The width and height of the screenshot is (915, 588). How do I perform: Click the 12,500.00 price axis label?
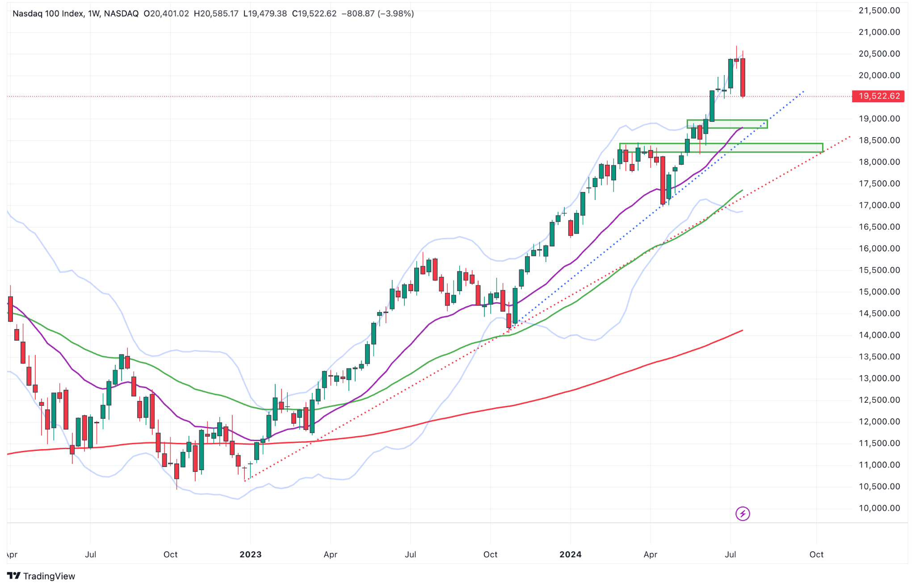pos(879,400)
